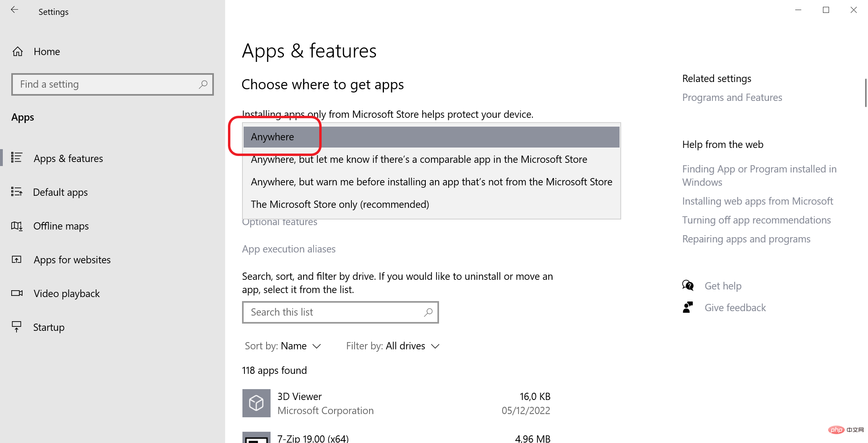This screenshot has height=443, width=868.
Task: Expand the app installation source dropdown
Action: (431, 136)
